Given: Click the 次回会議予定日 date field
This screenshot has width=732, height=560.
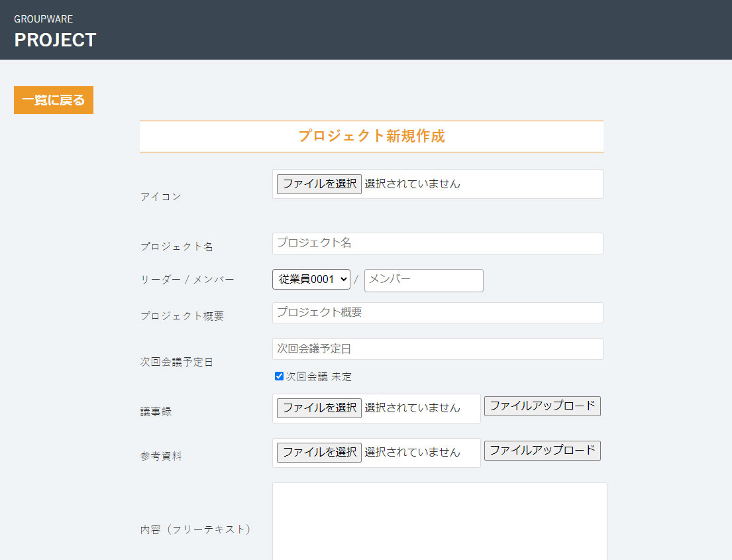Looking at the screenshot, I should tap(437, 349).
